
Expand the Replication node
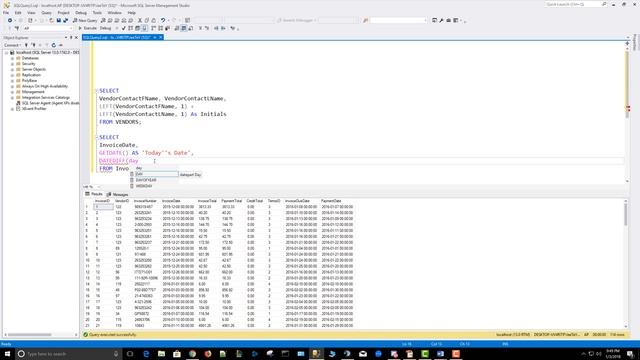point(12,75)
